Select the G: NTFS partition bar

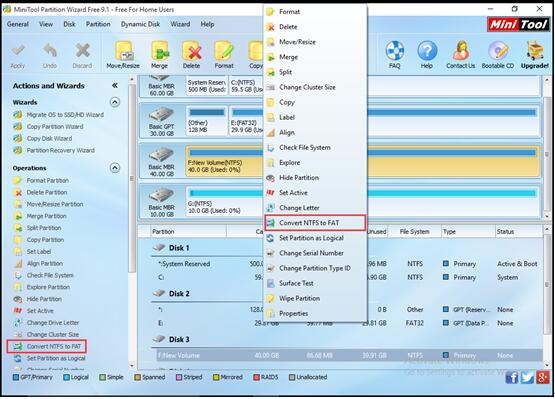point(363,203)
